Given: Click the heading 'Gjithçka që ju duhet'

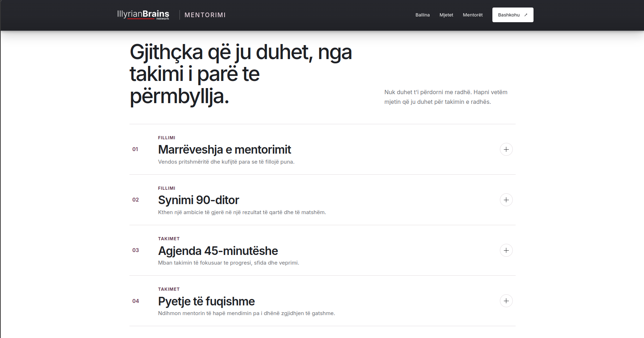Looking at the screenshot, I should [241, 74].
